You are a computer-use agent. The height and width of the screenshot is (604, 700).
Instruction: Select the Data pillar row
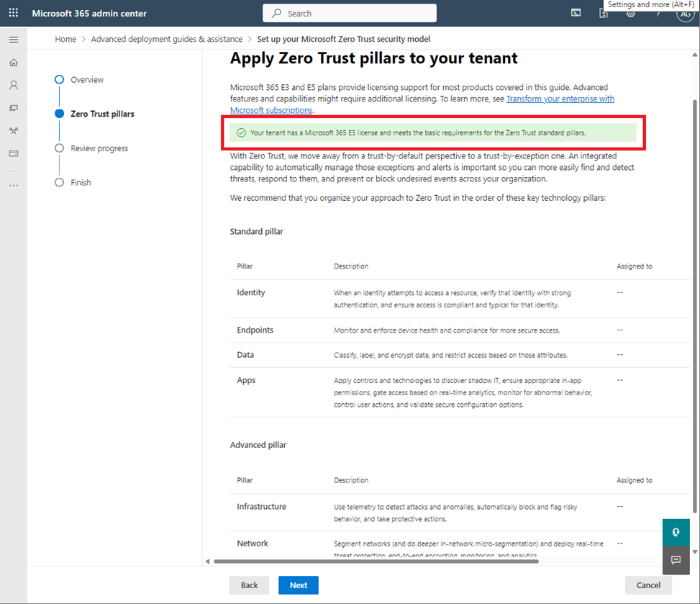(x=460, y=355)
